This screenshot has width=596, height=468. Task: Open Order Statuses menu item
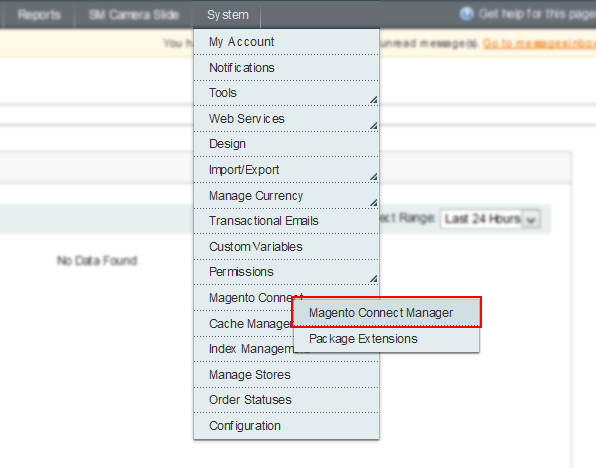click(286, 400)
